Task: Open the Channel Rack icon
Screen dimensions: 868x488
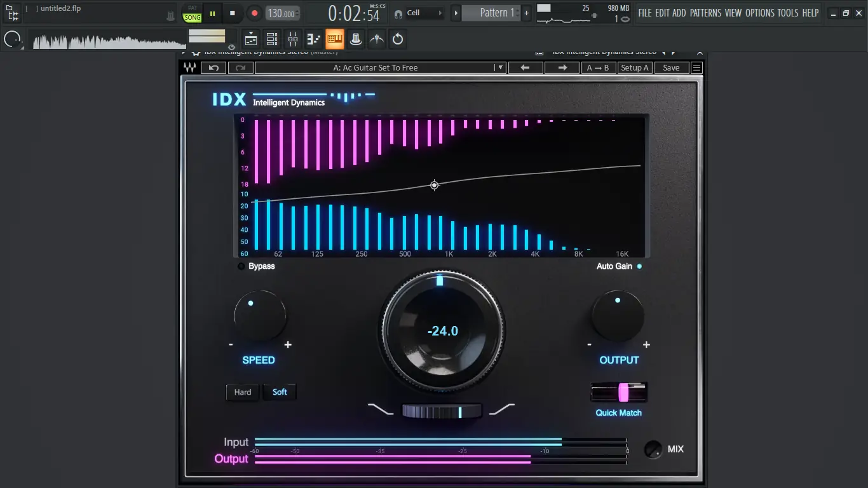Action: tap(272, 39)
